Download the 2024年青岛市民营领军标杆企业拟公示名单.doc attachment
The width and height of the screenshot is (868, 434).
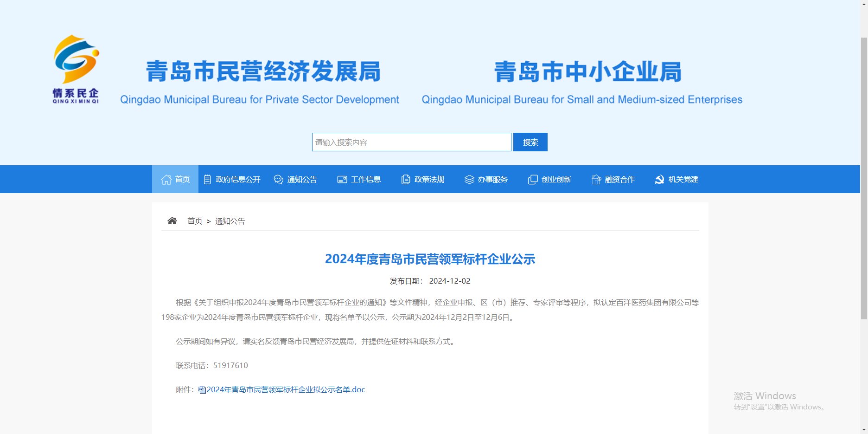[286, 390]
